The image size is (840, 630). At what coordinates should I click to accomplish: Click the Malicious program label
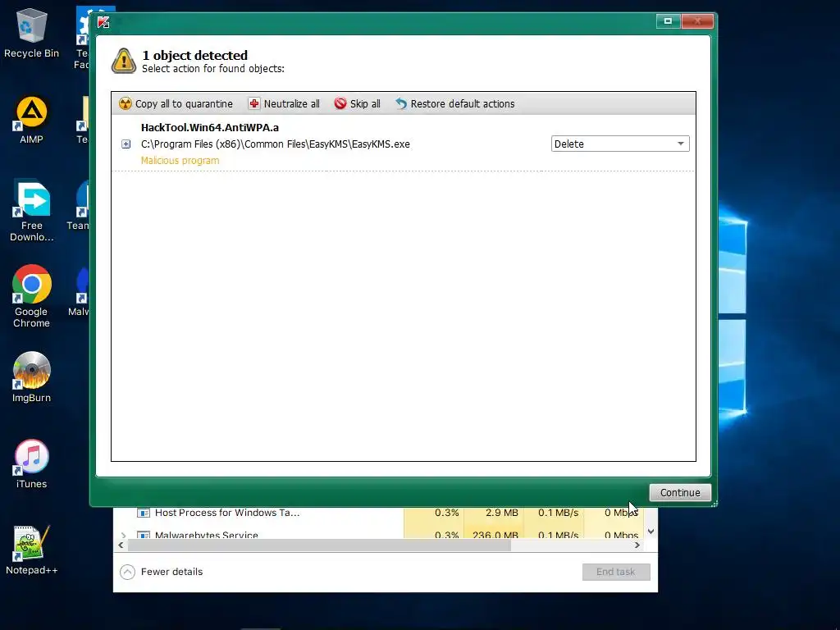point(180,160)
